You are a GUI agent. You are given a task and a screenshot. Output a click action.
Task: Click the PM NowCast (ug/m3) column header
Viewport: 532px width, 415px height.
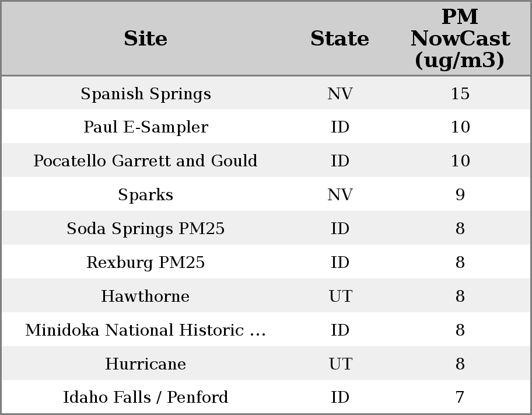click(460, 39)
